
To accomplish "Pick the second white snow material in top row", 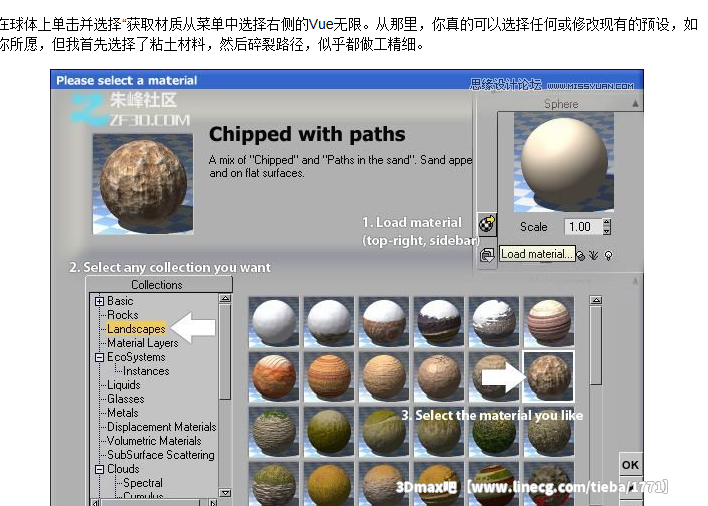I will [x=329, y=321].
